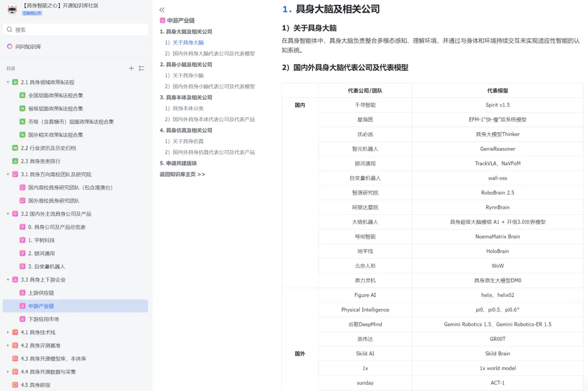
Task: Open 3. 自变量机器人 page in sidebar
Action: tap(46, 266)
